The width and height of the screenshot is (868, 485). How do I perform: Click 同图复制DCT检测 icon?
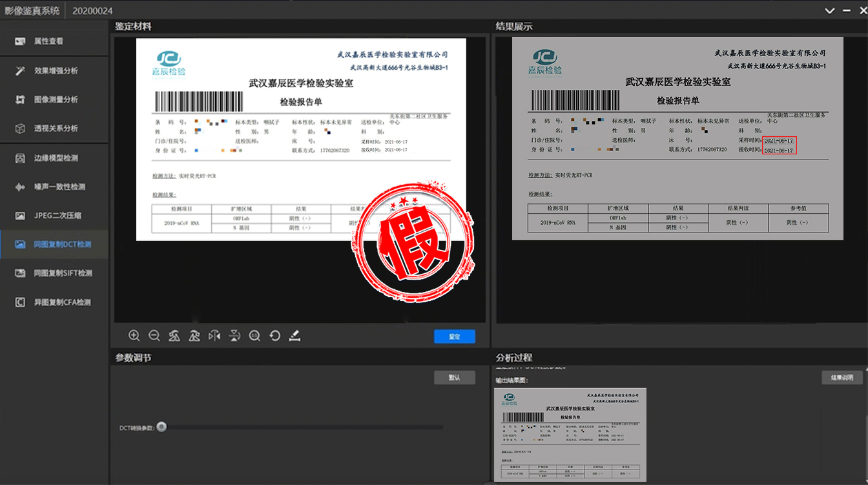click(x=20, y=244)
